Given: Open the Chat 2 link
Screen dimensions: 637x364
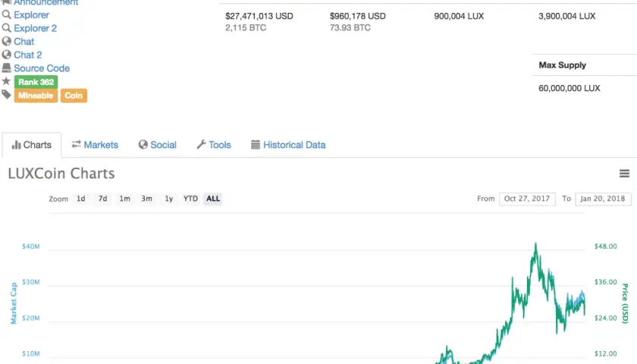Looking at the screenshot, I should pos(27,55).
